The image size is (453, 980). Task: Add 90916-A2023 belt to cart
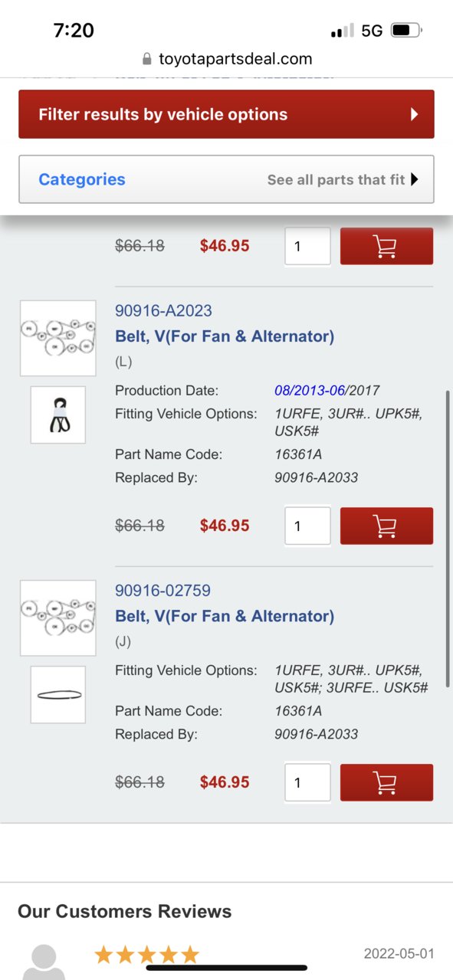coord(386,526)
